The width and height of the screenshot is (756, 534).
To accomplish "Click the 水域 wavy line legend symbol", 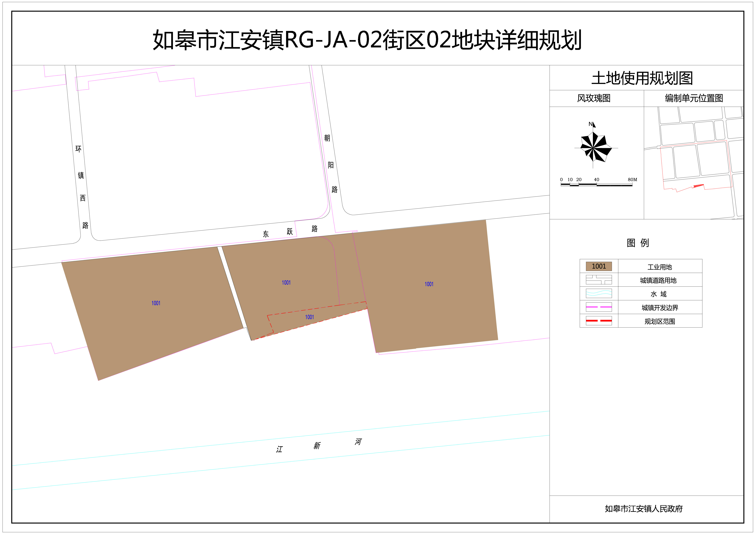I will click(x=599, y=293).
